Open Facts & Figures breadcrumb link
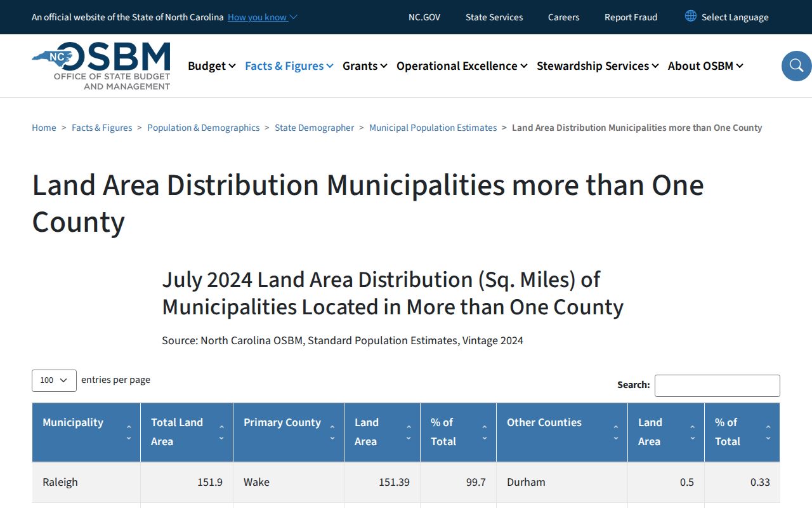The width and height of the screenshot is (812, 508). click(x=102, y=128)
